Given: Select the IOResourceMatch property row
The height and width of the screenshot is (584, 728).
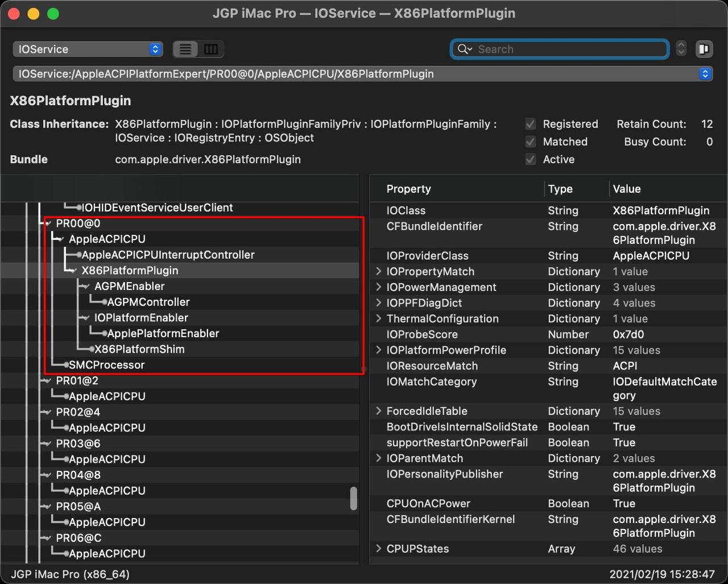Looking at the screenshot, I should click(x=548, y=366).
